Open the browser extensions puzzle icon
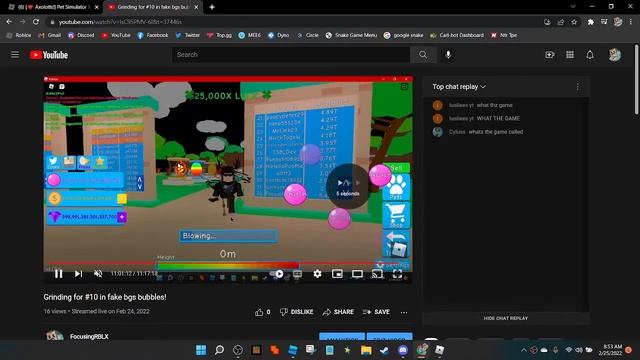The width and height of the screenshot is (640, 360). pyautogui.click(x=591, y=22)
